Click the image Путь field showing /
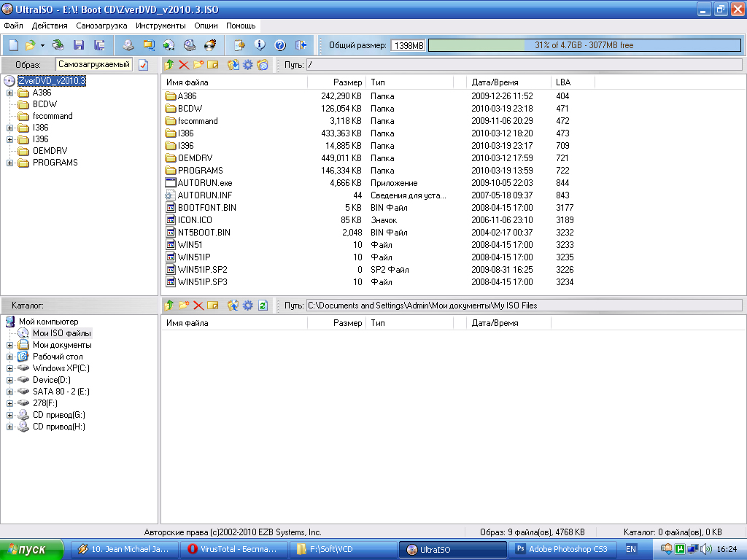747x560 pixels. click(524, 65)
